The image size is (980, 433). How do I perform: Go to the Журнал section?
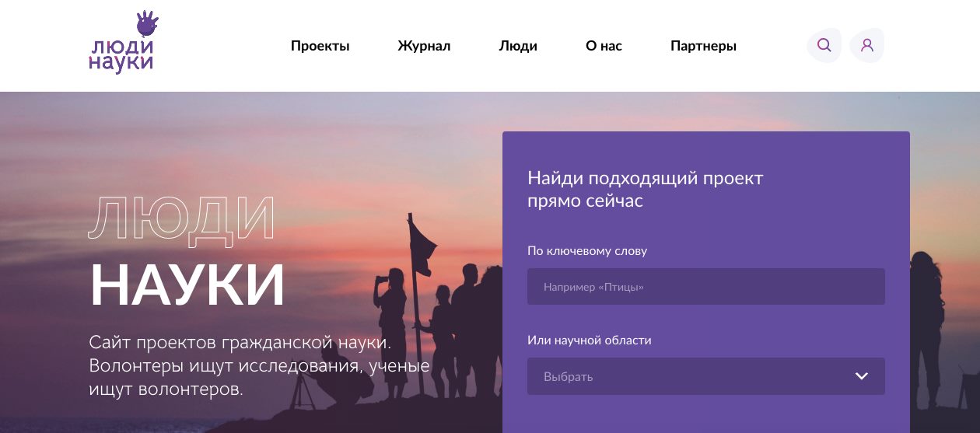[424, 46]
